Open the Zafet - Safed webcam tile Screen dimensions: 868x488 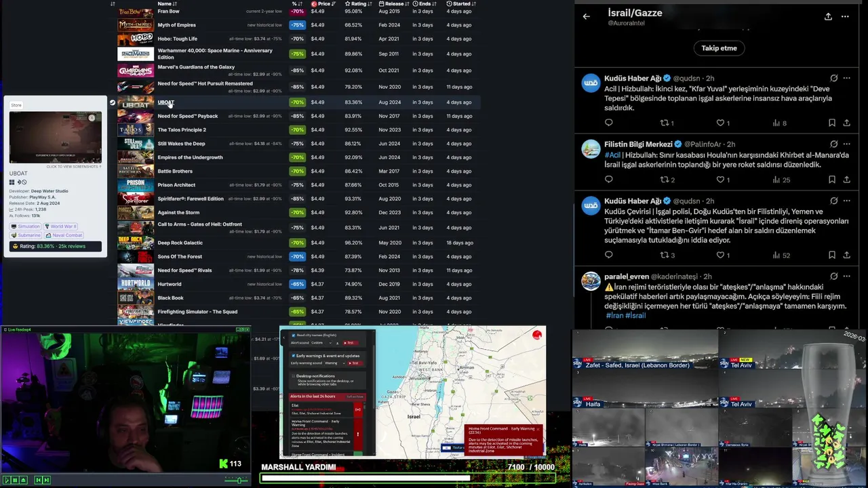645,350
